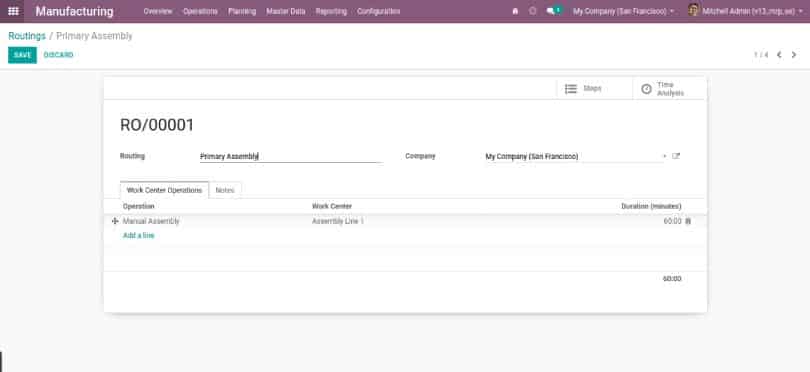810x372 pixels.
Task: Open My Company (San Francisco) switcher
Action: (623, 11)
